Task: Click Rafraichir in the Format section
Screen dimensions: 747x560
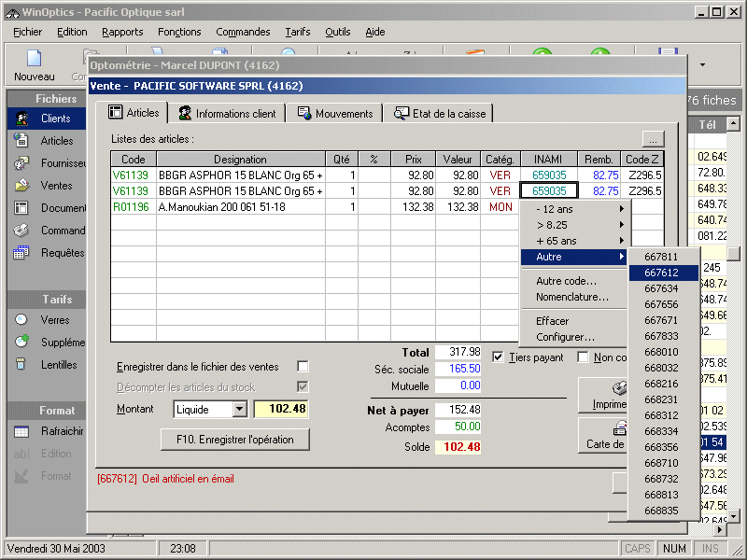Action: tap(62, 431)
